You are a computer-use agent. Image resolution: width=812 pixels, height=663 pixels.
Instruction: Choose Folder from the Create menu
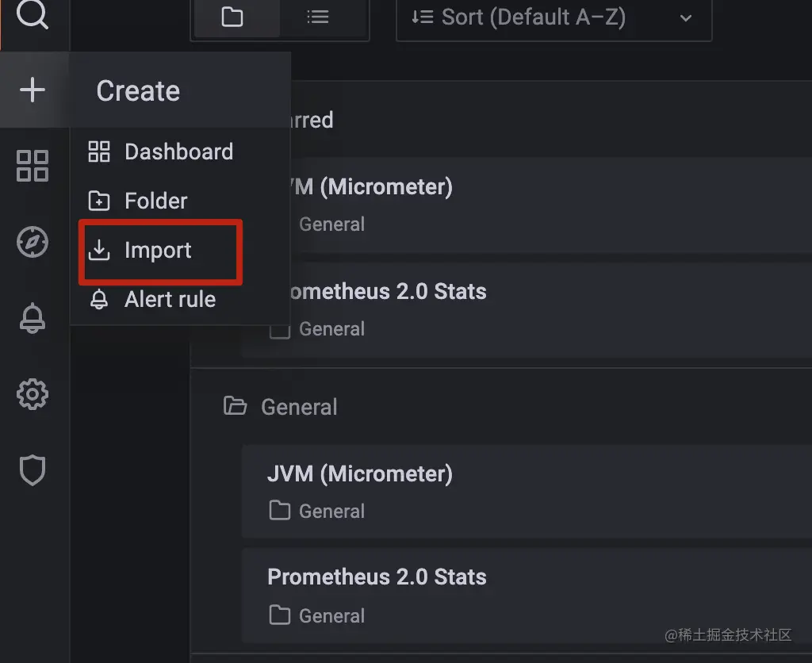tap(179, 201)
